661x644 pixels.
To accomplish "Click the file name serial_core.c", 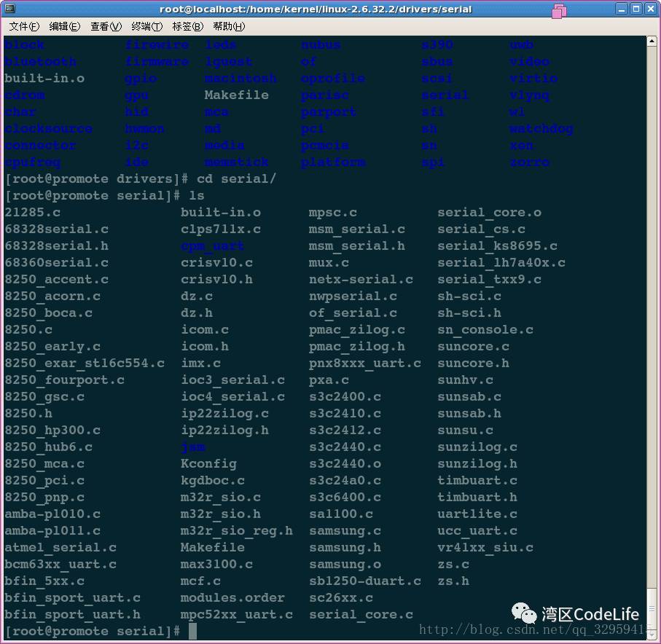I will click(361, 615).
